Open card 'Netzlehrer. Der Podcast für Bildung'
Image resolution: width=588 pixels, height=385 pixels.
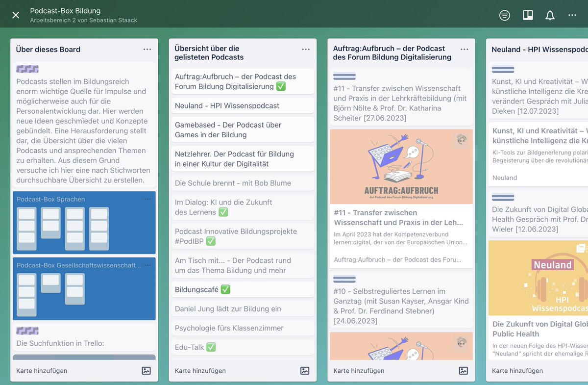coord(243,158)
